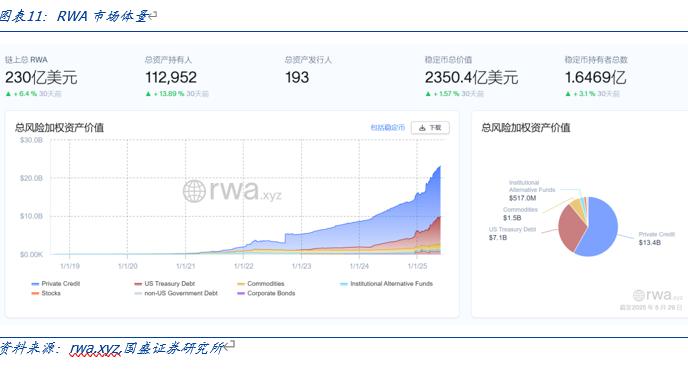Click the download arrow icon

(x=422, y=128)
